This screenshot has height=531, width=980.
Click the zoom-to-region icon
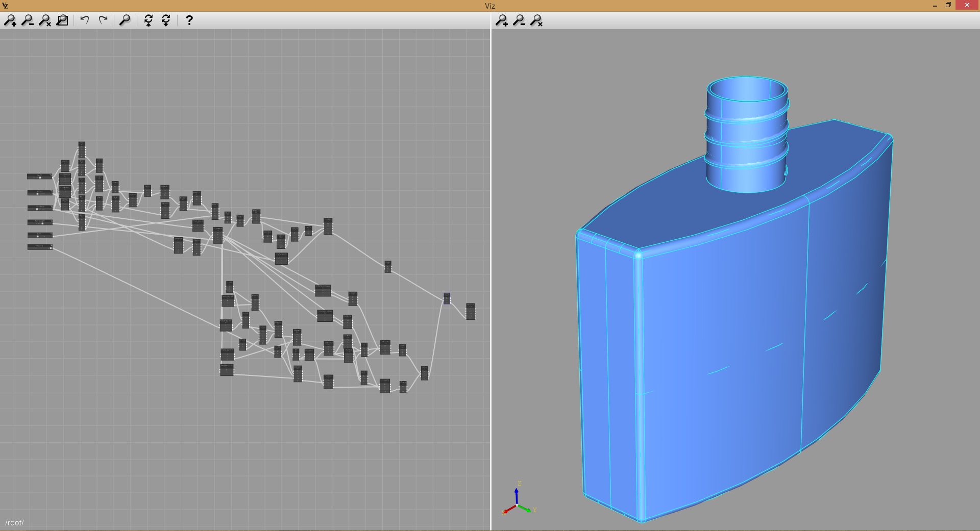[62, 20]
